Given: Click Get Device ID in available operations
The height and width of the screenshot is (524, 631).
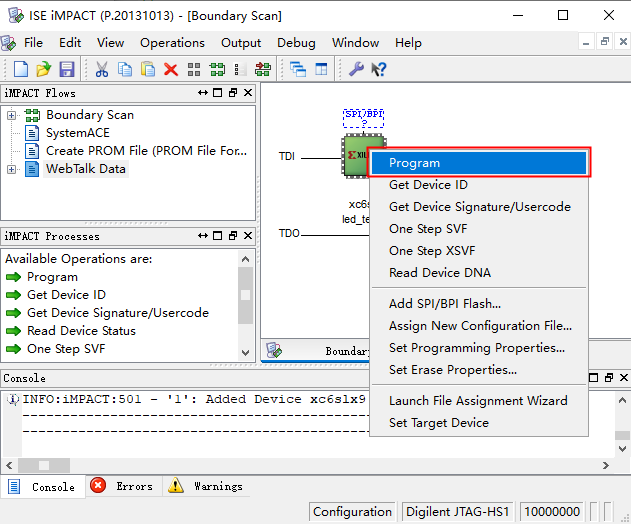Looking at the screenshot, I should click(x=66, y=295).
